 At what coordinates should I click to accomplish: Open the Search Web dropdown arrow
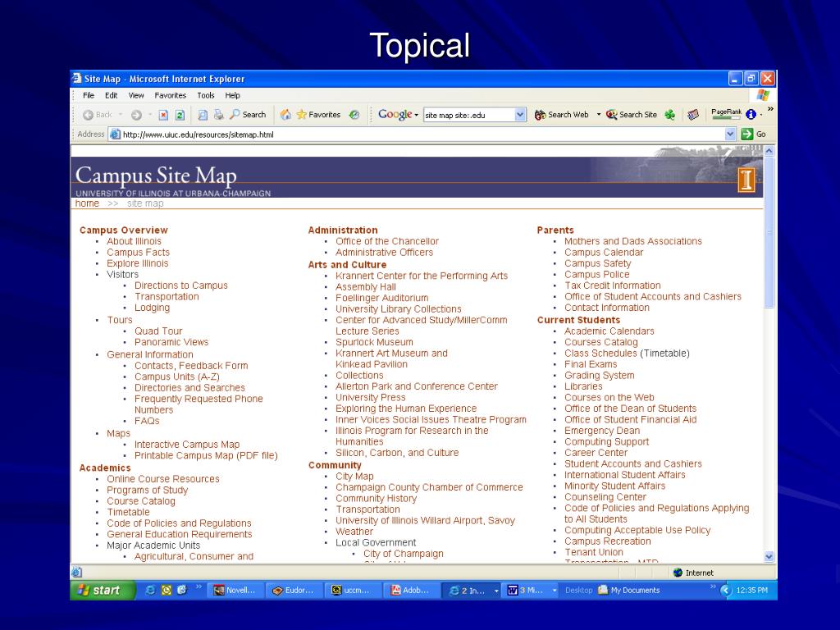(598, 115)
